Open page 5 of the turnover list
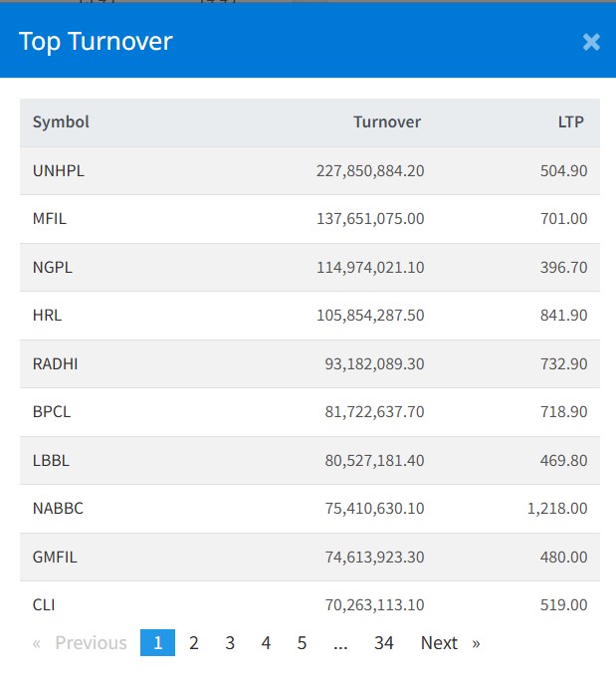Image resolution: width=616 pixels, height=680 pixels. 302,643
